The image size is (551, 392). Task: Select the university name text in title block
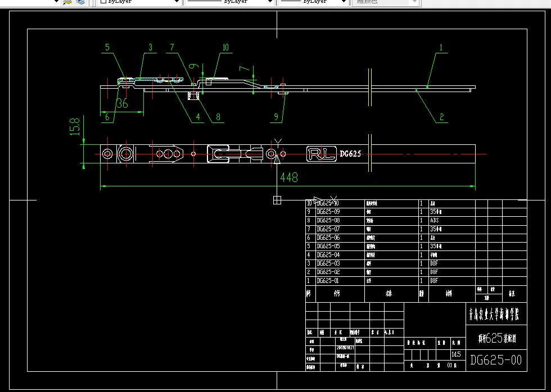pyautogui.click(x=494, y=314)
